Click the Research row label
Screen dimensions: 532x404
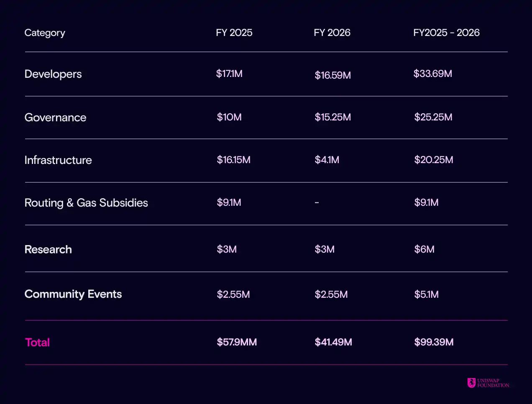click(48, 250)
